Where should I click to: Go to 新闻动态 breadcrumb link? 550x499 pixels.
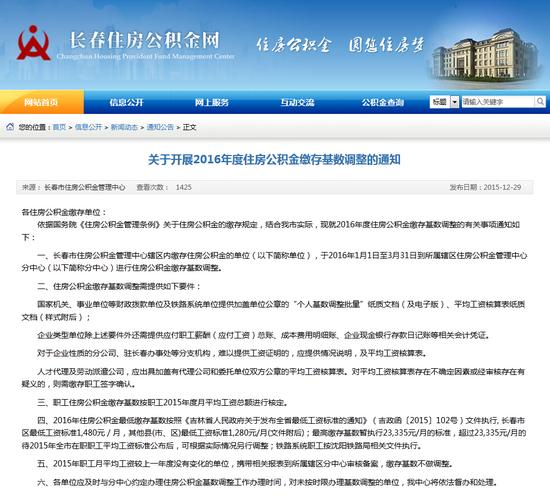[x=124, y=127]
